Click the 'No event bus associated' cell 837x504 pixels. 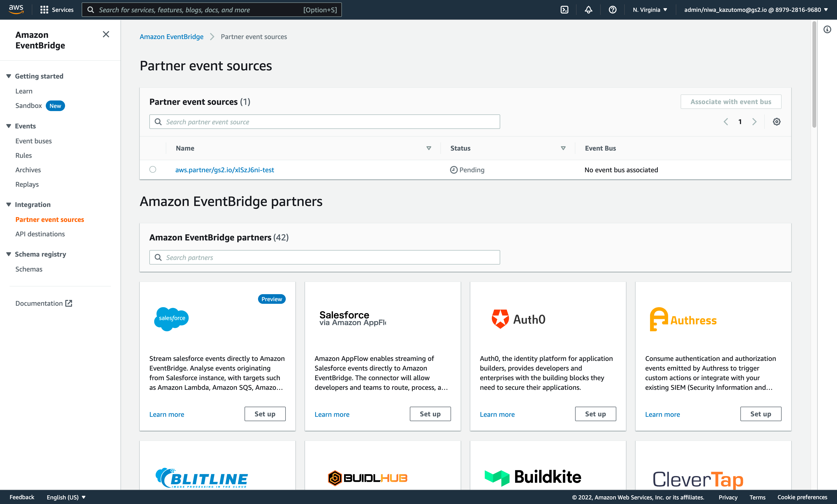(621, 170)
